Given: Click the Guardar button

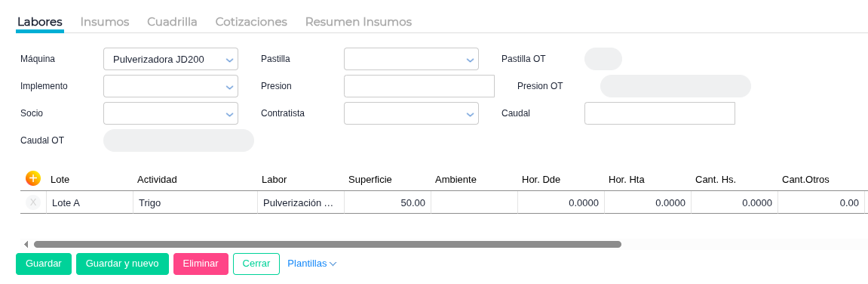Looking at the screenshot, I should point(44,264).
